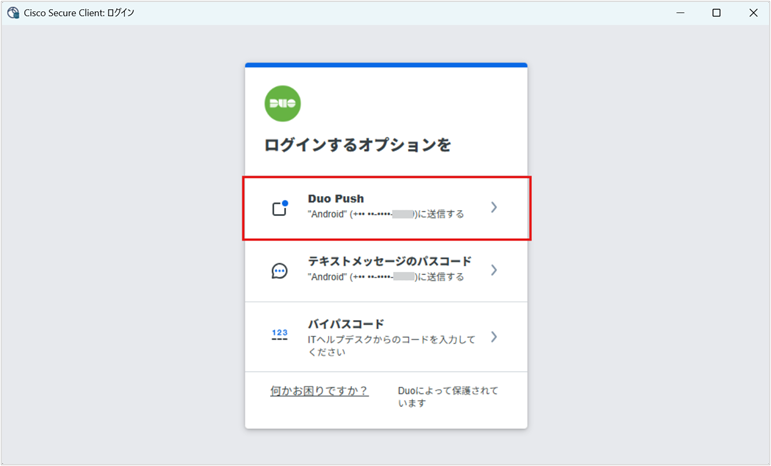Minimize the Cisco Secure Client window

coord(681,13)
